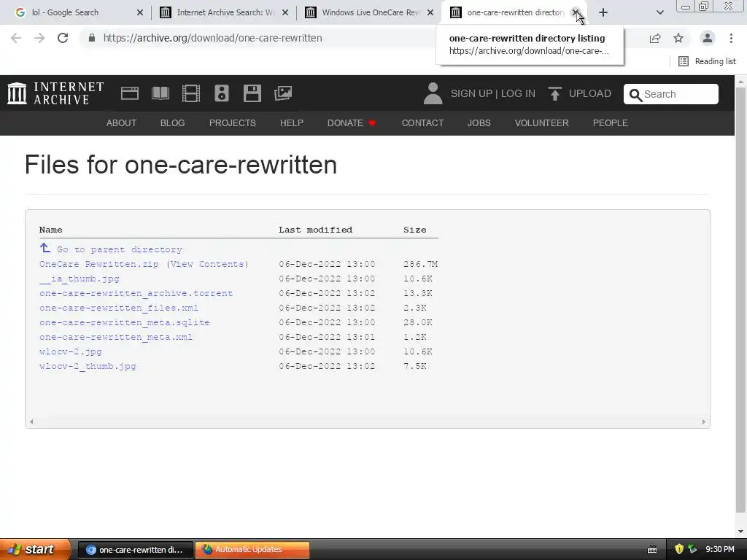Click the upload arrow icon

554,94
